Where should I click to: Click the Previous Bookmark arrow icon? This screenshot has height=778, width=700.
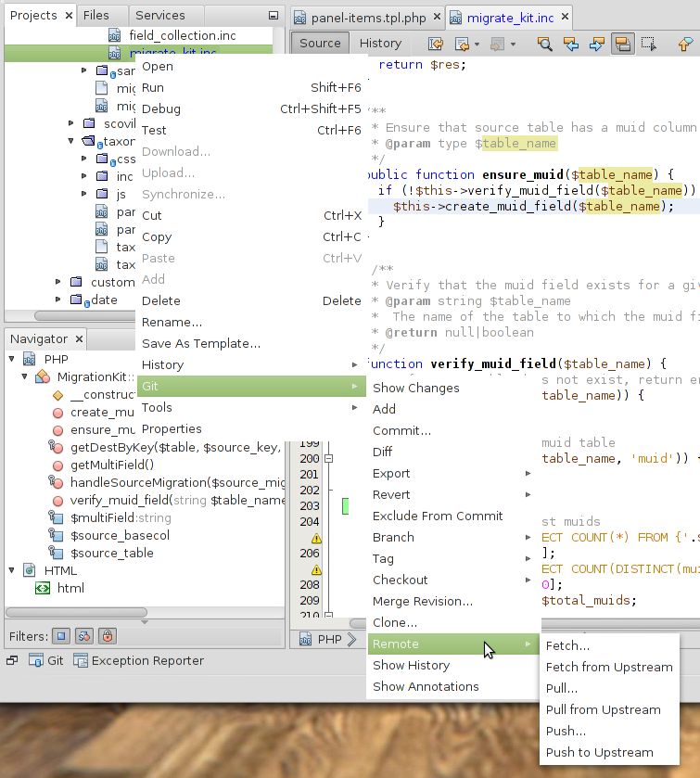click(x=685, y=44)
